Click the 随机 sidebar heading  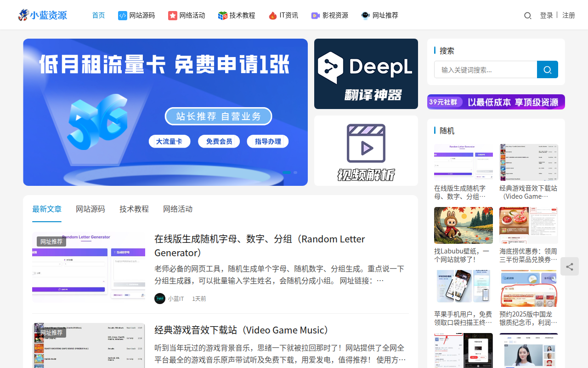447,131
